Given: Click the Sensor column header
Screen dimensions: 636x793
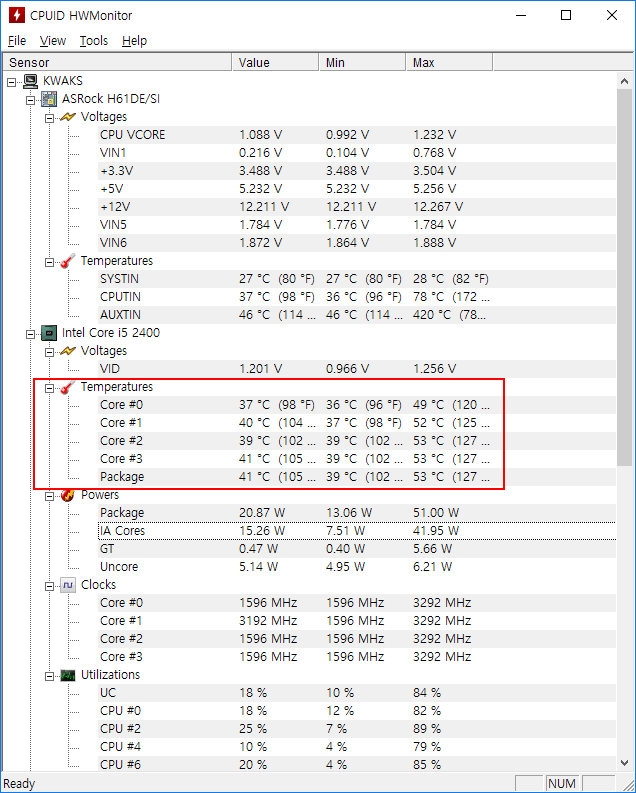Looking at the screenshot, I should (x=117, y=63).
